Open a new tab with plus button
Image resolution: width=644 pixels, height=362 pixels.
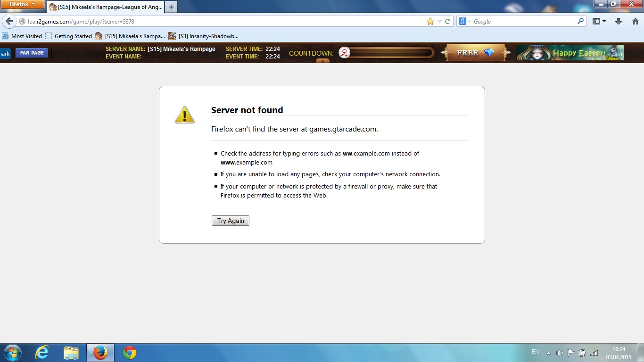click(171, 7)
